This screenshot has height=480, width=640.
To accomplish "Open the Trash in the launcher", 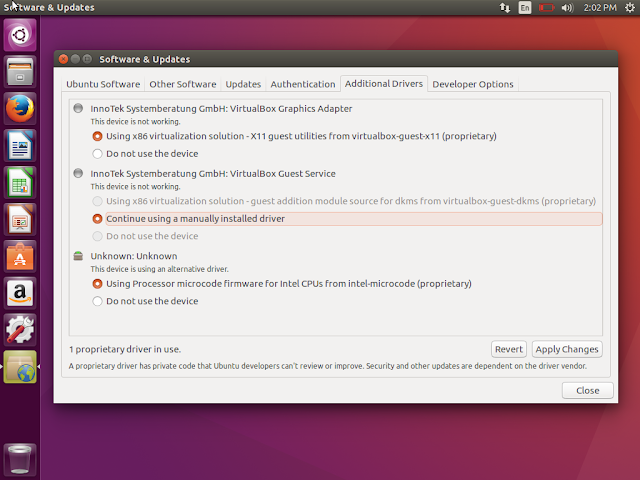I will [x=20, y=459].
